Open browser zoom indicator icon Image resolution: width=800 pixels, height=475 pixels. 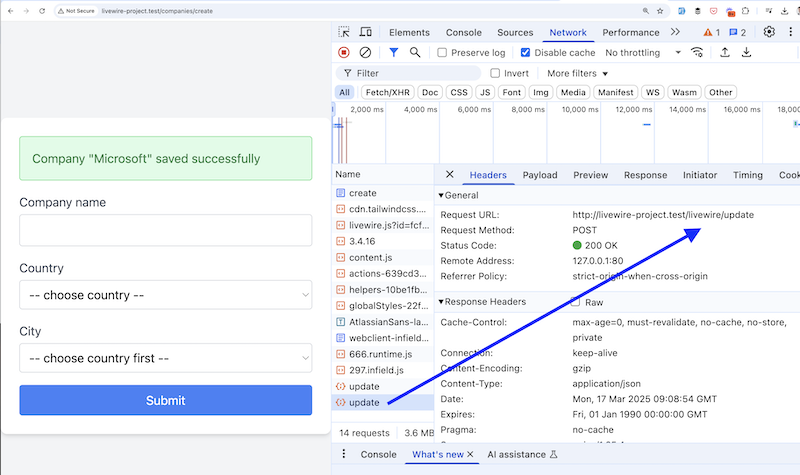(x=645, y=11)
